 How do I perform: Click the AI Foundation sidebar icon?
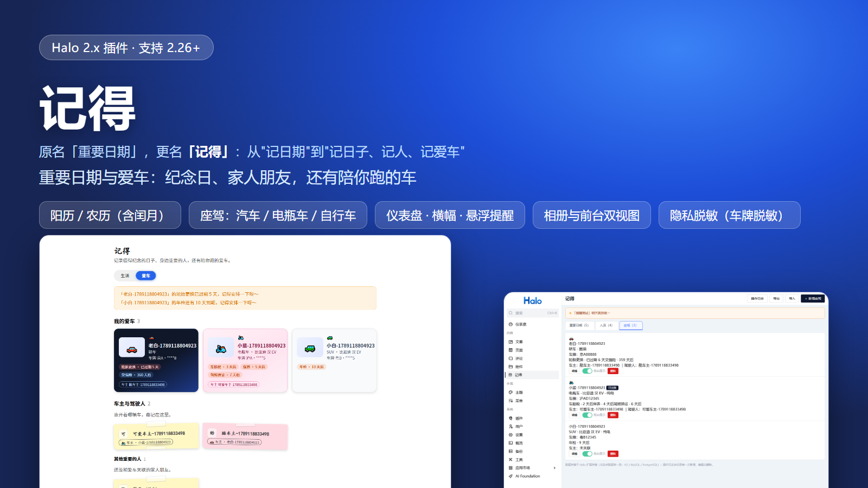pos(510,476)
